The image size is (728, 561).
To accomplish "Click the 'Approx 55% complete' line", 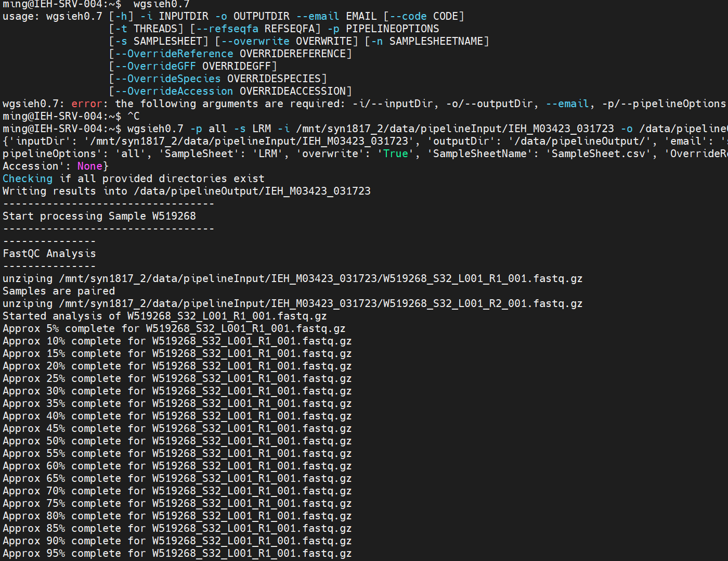I will [177, 453].
